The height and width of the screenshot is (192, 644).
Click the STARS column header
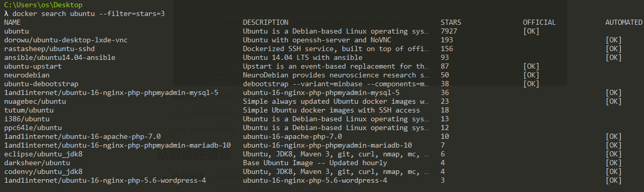coord(451,22)
